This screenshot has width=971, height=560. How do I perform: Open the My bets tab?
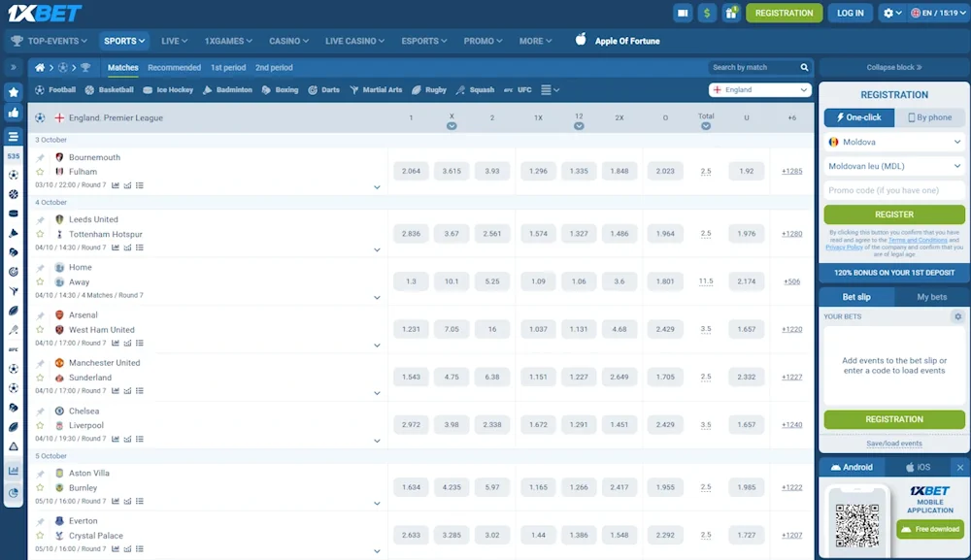[931, 297]
